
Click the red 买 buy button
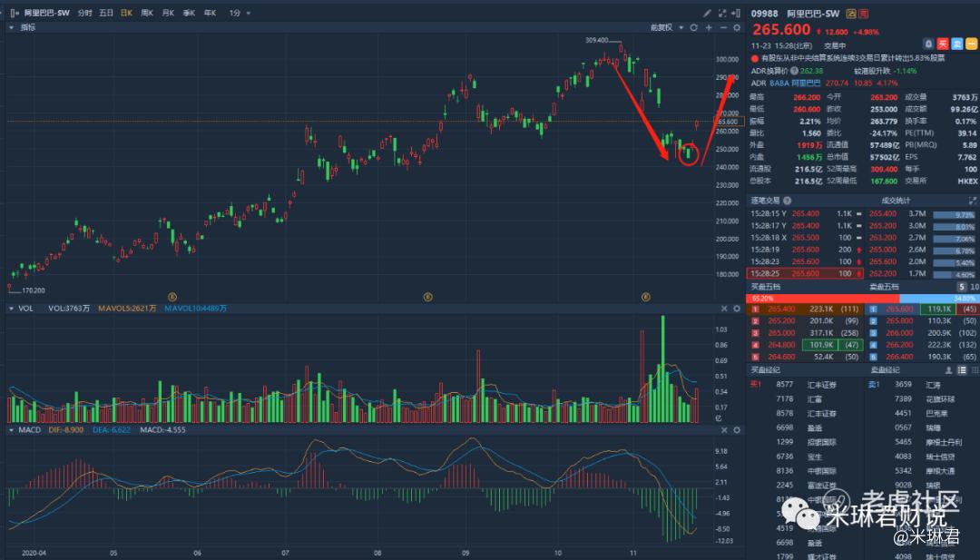pos(943,44)
